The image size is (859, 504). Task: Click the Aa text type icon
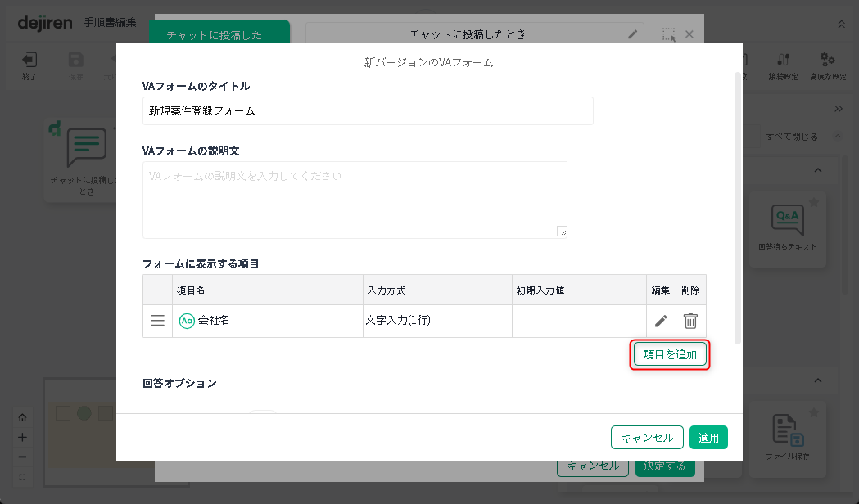[187, 321]
